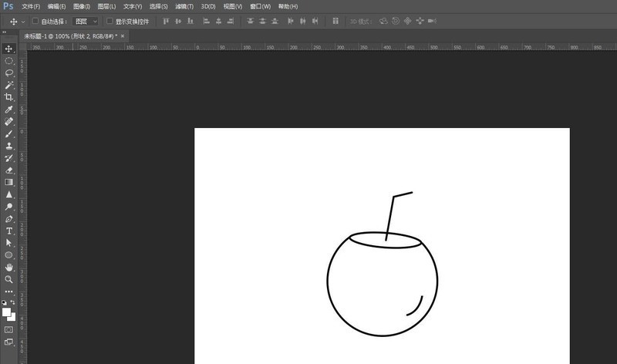Click the foreground color swatch
617x364 pixels.
point(7,312)
